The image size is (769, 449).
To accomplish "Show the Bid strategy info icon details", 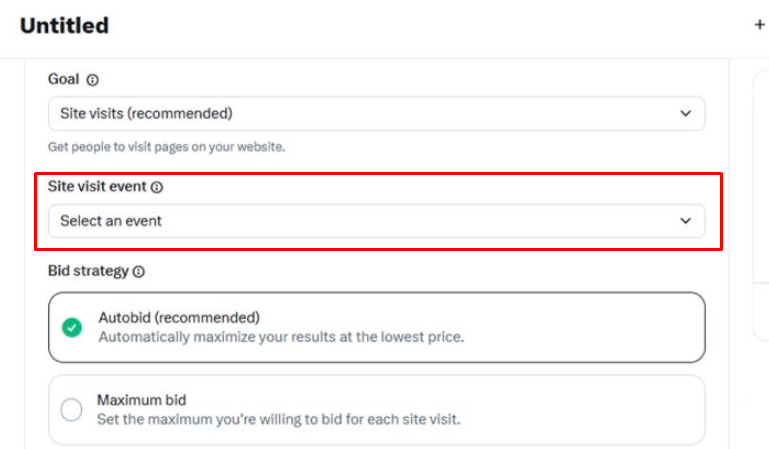I will pyautogui.click(x=139, y=272).
